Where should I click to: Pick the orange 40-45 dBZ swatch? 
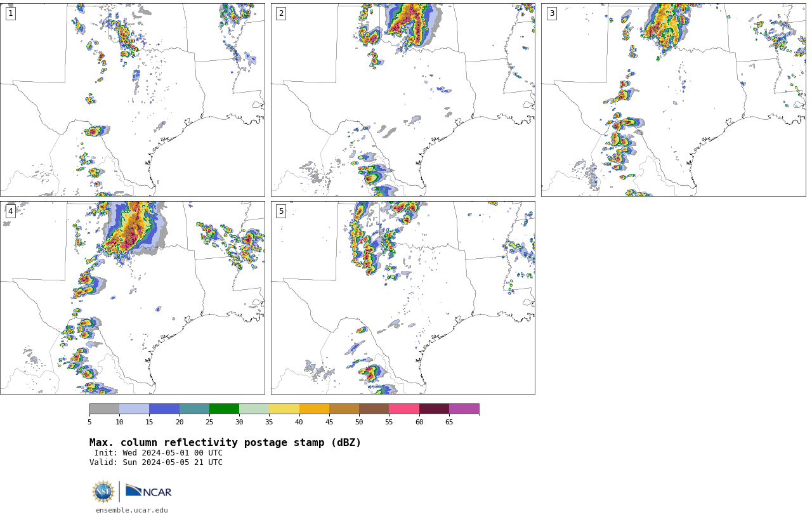pos(314,409)
